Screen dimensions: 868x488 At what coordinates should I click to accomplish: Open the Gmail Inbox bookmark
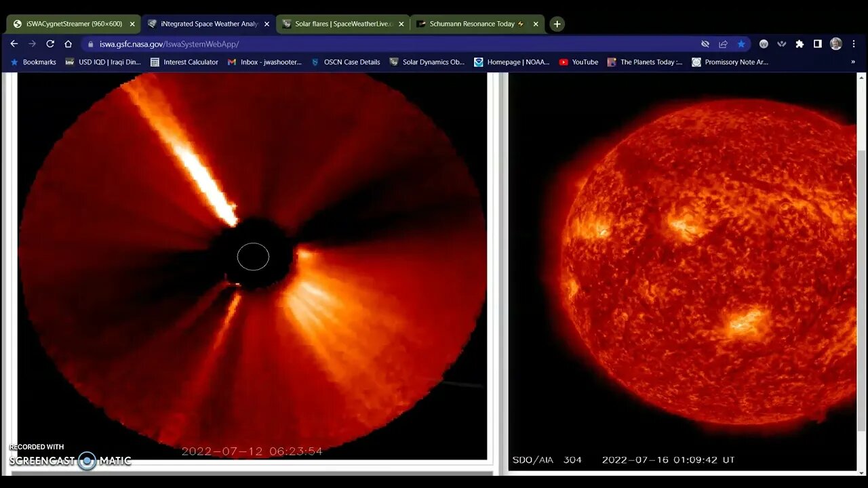(x=264, y=62)
